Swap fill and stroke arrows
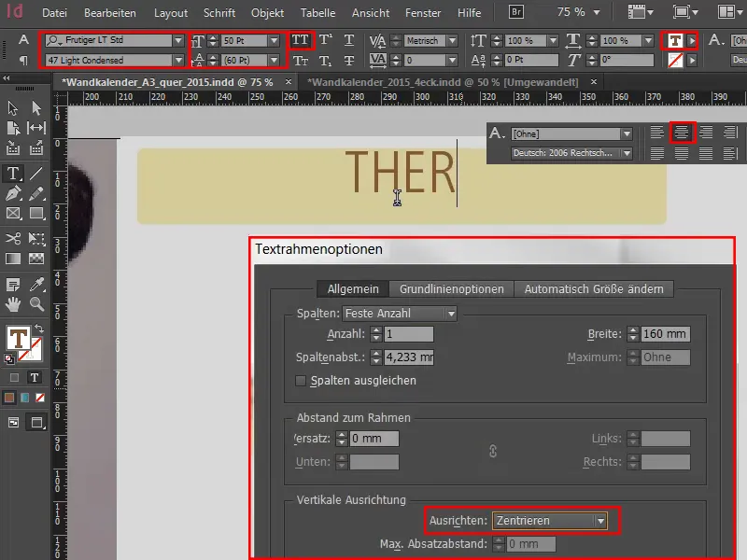This screenshot has height=560, width=747. click(x=39, y=329)
